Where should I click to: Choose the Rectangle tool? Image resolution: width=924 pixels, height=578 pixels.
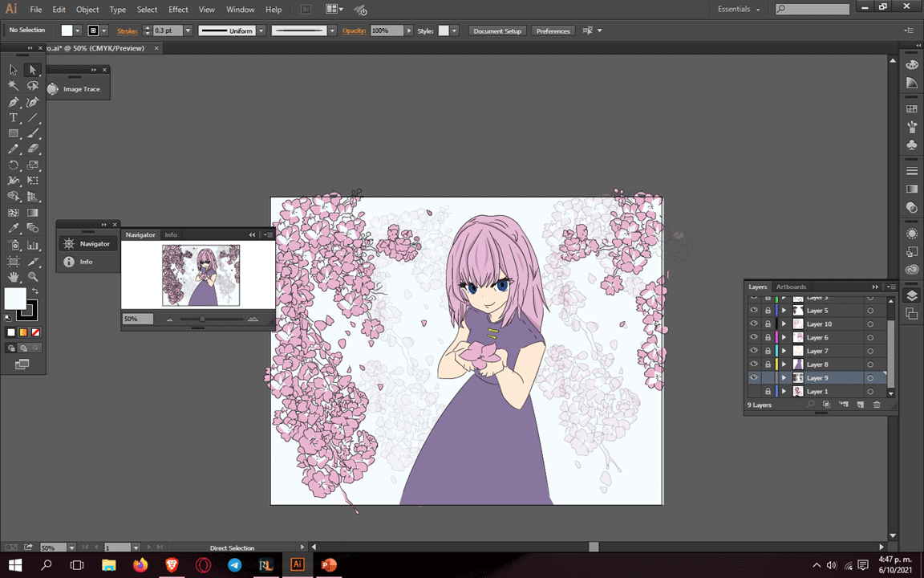(x=13, y=134)
